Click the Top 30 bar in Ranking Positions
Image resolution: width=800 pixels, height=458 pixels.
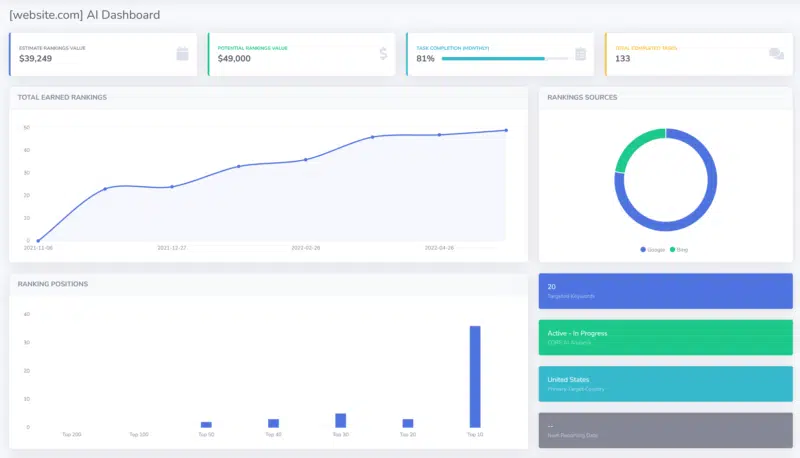(x=340, y=420)
